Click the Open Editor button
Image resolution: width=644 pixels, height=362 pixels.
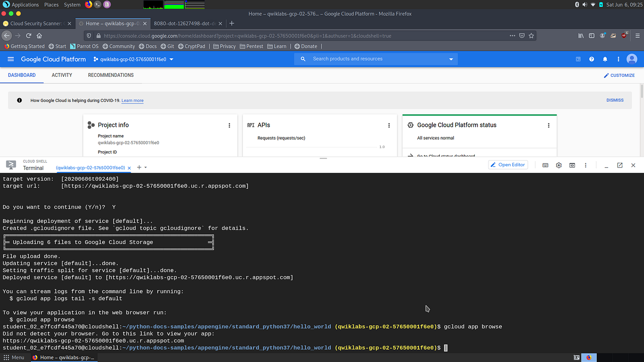coord(508,164)
